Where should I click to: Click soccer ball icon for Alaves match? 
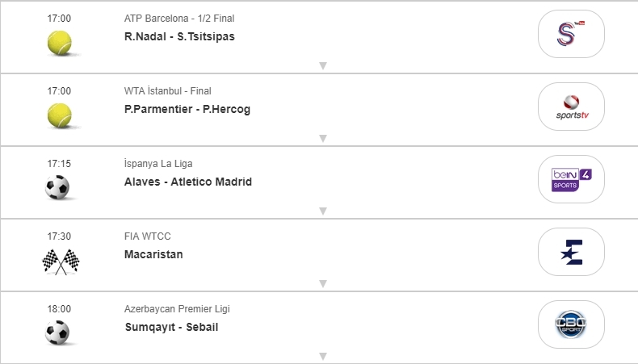click(x=58, y=187)
